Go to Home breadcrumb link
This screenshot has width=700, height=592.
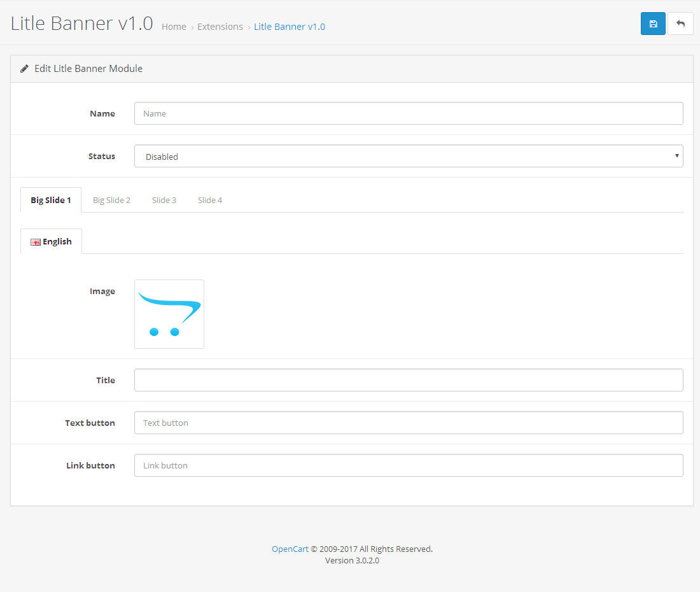pyautogui.click(x=174, y=27)
